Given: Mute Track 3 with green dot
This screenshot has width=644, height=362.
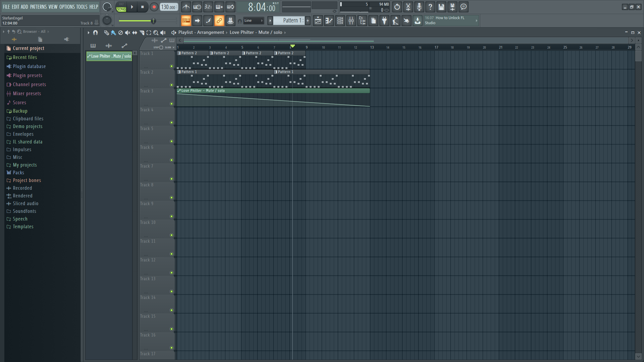Looking at the screenshot, I should coord(171,104).
